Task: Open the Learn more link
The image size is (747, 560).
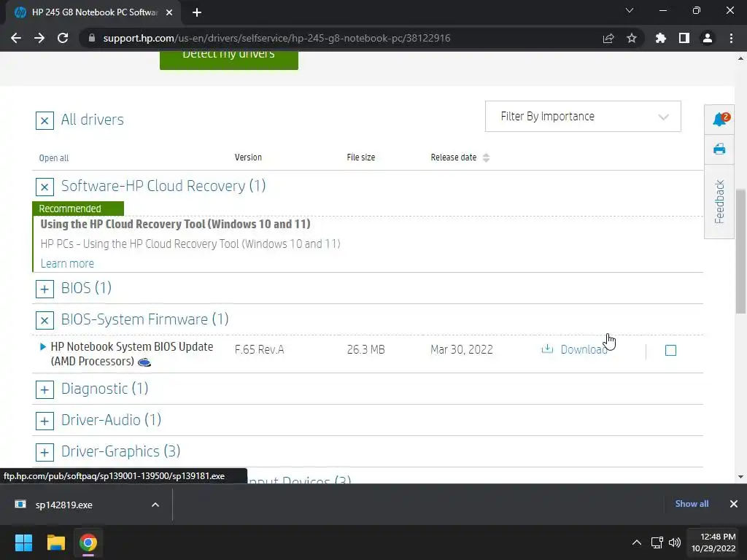Action: tap(67, 263)
